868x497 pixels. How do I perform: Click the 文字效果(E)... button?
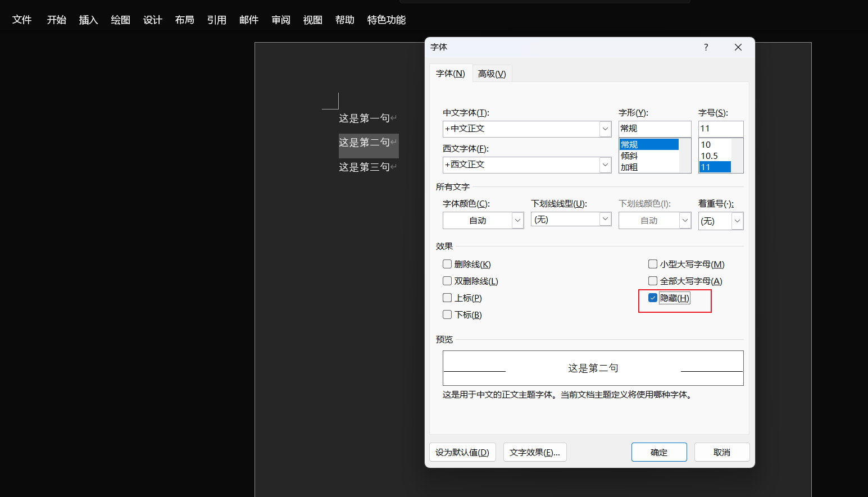(x=534, y=452)
